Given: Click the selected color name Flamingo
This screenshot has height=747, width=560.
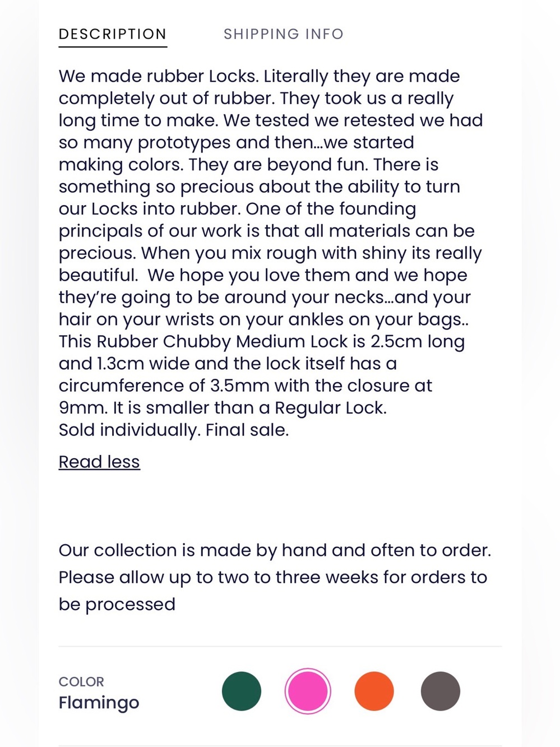Looking at the screenshot, I should [99, 703].
